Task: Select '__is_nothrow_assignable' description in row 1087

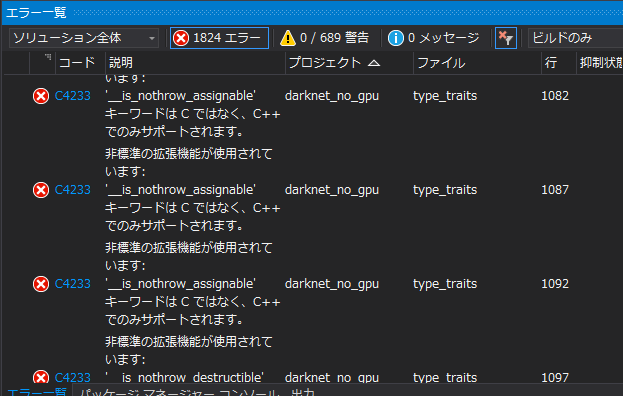Action: coord(180,190)
